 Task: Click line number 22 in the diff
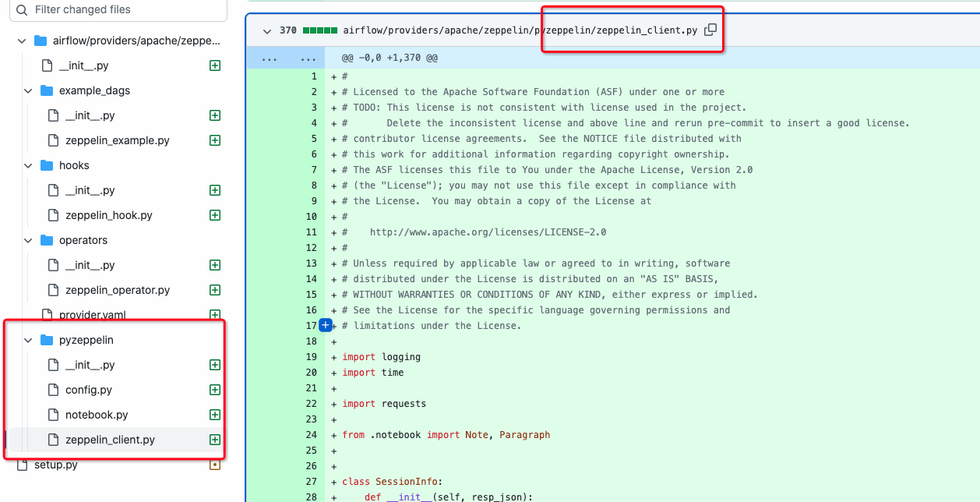click(312, 404)
